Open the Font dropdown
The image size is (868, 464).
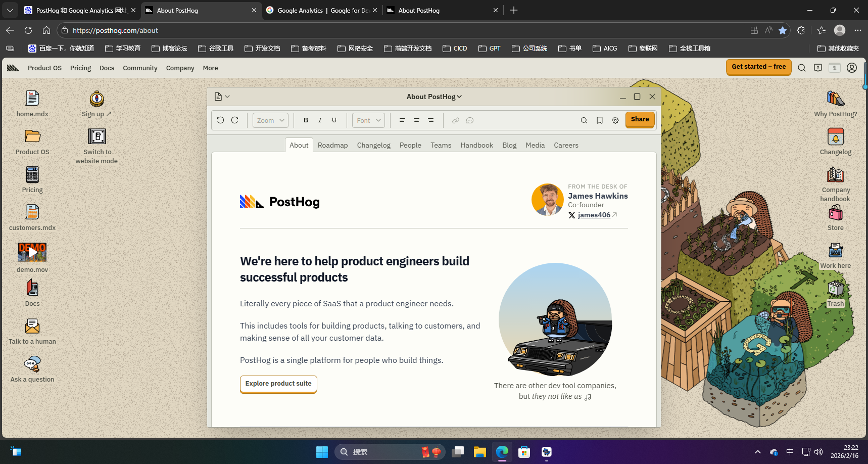(x=368, y=120)
